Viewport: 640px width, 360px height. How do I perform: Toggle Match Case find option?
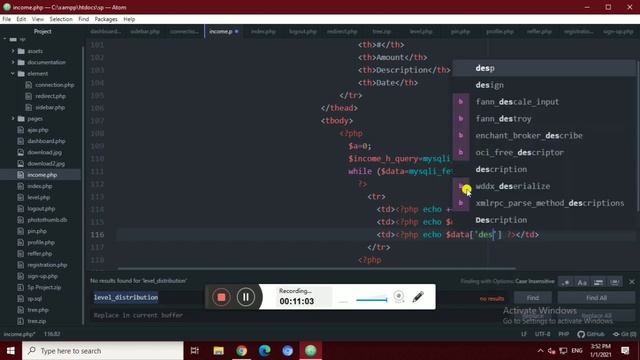(x=582, y=282)
